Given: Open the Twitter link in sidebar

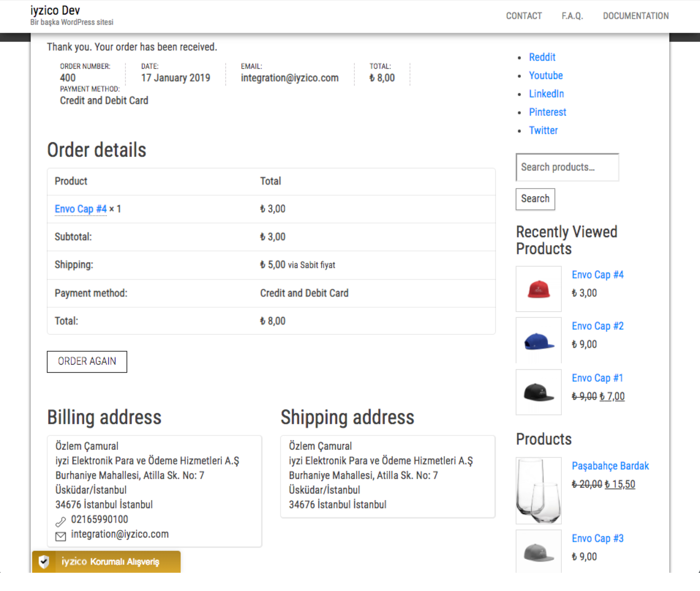Looking at the screenshot, I should [543, 130].
